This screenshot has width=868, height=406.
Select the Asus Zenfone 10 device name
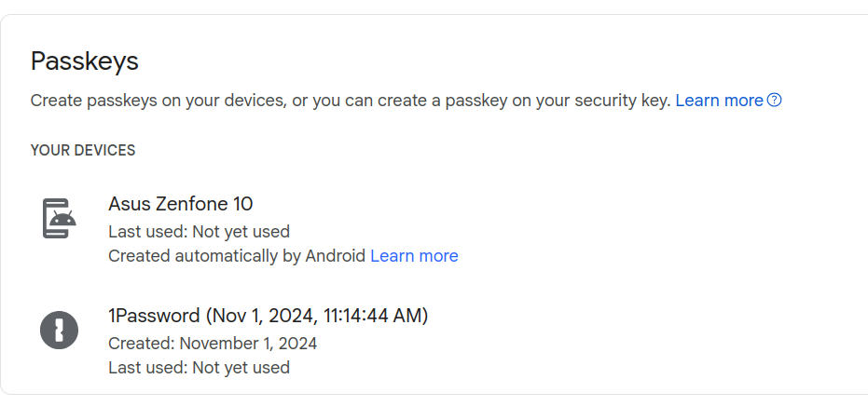tap(181, 204)
